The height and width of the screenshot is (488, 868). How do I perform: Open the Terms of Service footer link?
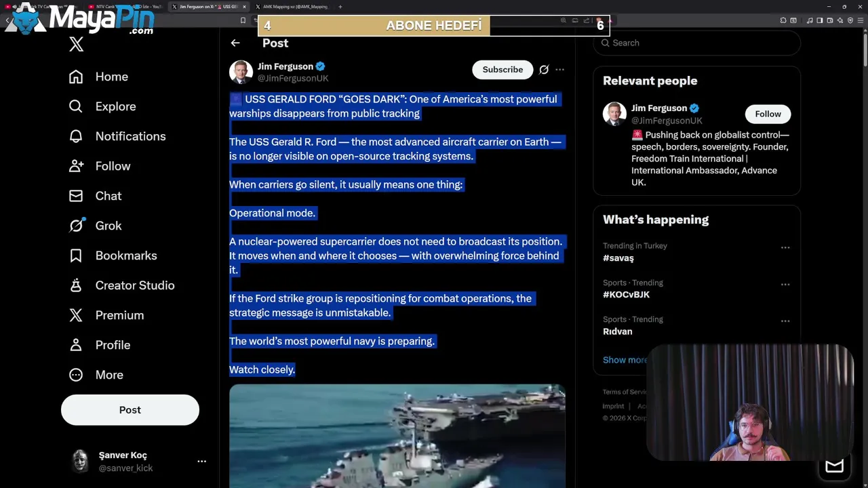point(625,392)
